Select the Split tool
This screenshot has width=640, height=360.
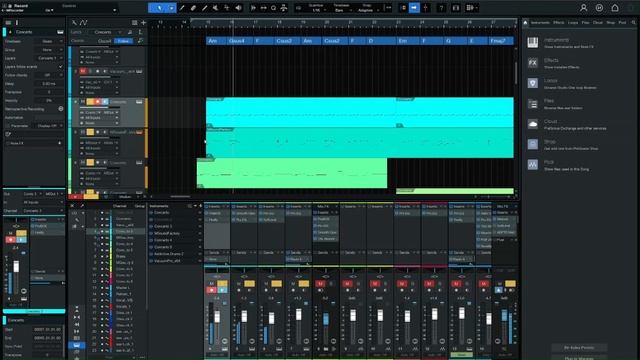(182, 8)
